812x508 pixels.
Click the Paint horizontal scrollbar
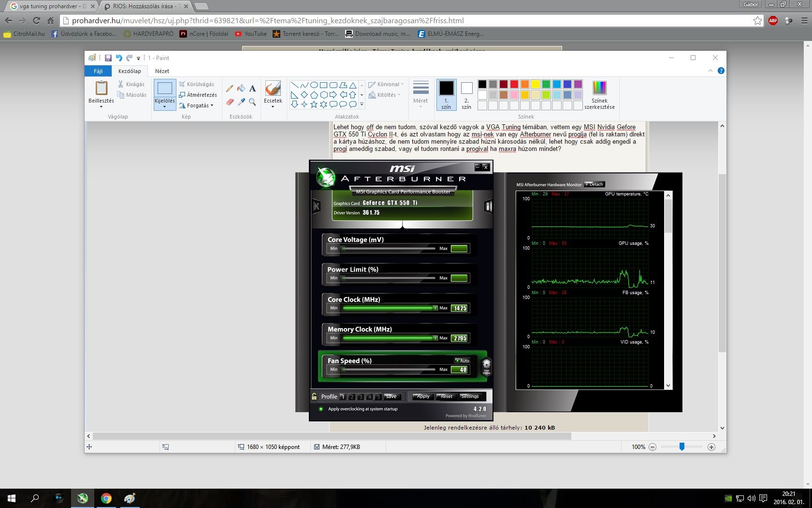point(332,436)
